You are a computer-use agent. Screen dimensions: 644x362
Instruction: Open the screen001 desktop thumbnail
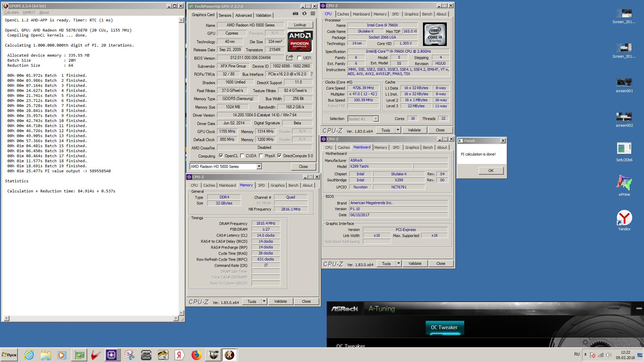click(624, 85)
